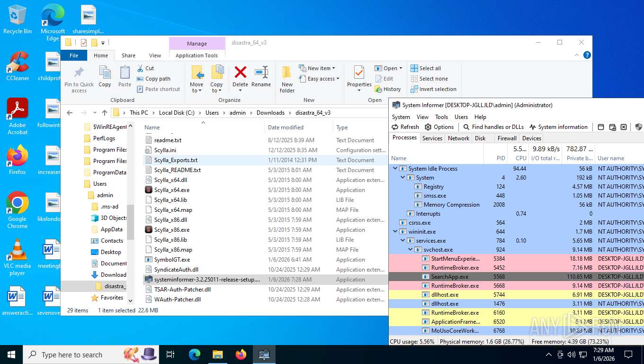Click the Properties ribbon icon
This screenshot has width=644, height=364.
pyautogui.click(x=359, y=73)
